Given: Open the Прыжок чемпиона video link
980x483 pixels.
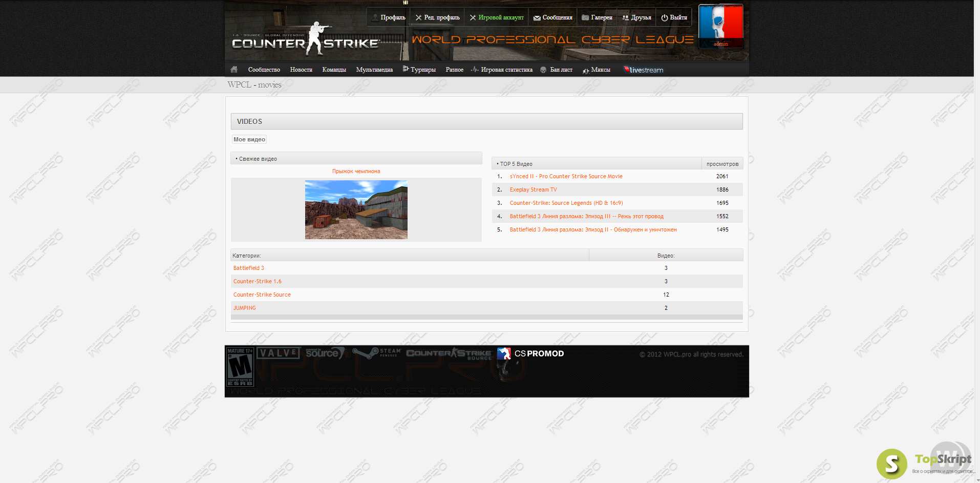Looking at the screenshot, I should click(356, 171).
